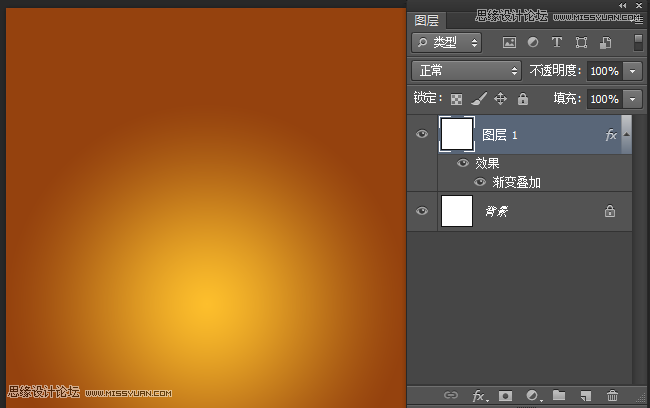This screenshot has width=650, height=408.
Task: Select the 背景 layer name
Action: 497,211
